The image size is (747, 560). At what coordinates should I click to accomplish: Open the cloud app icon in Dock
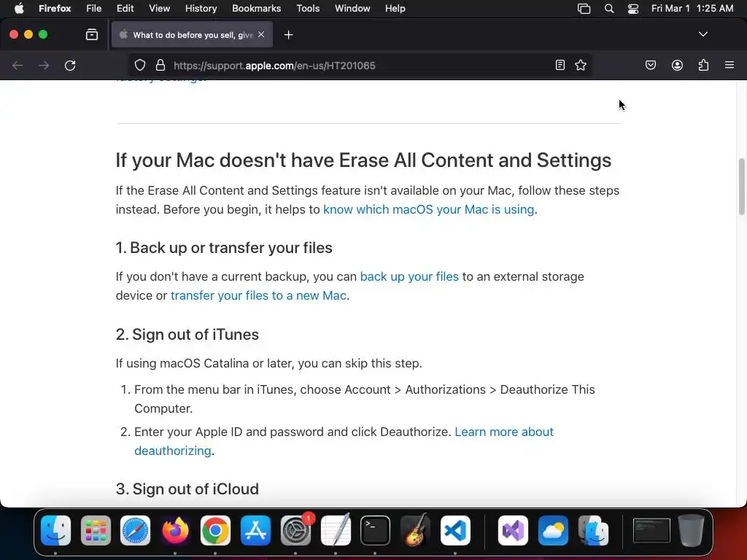click(x=553, y=531)
